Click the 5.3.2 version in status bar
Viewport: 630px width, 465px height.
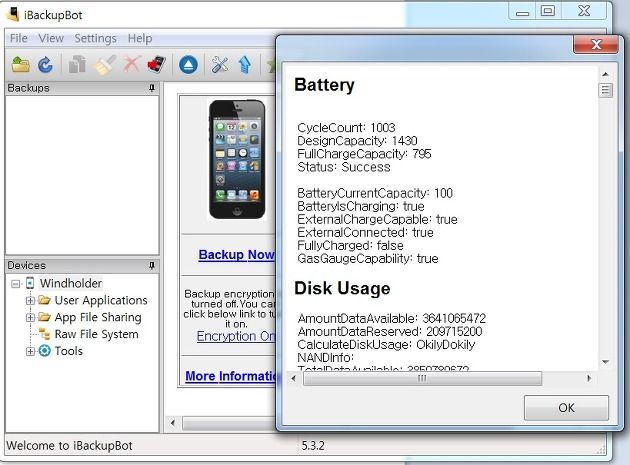(313, 446)
